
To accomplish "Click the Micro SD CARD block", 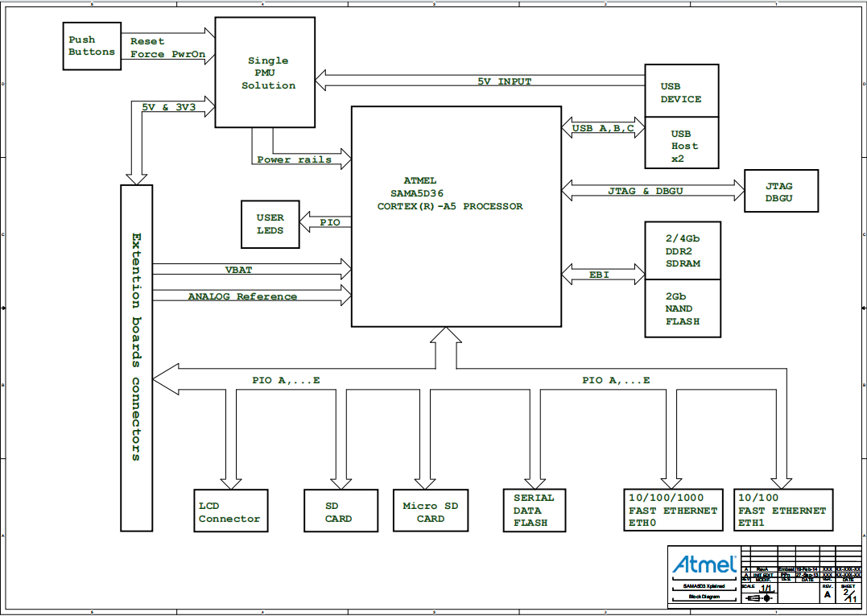I will (x=430, y=511).
